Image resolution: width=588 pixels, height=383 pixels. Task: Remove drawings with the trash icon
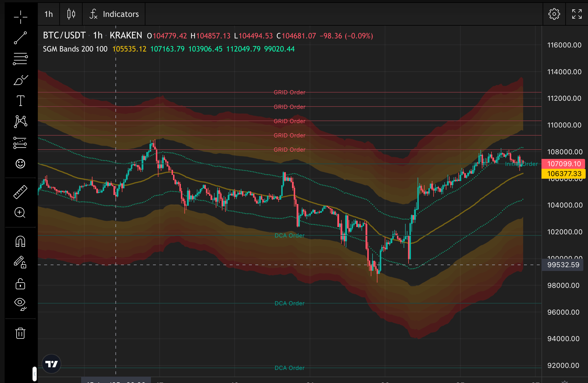[x=20, y=333]
